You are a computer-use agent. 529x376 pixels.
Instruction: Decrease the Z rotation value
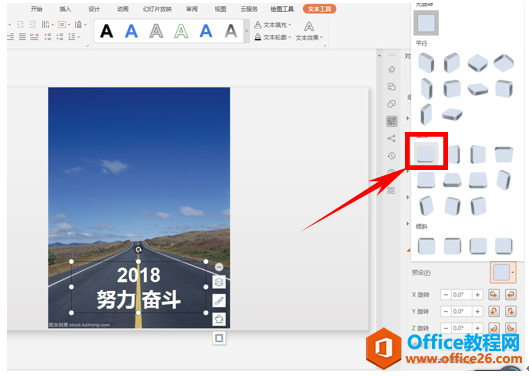tap(446, 328)
